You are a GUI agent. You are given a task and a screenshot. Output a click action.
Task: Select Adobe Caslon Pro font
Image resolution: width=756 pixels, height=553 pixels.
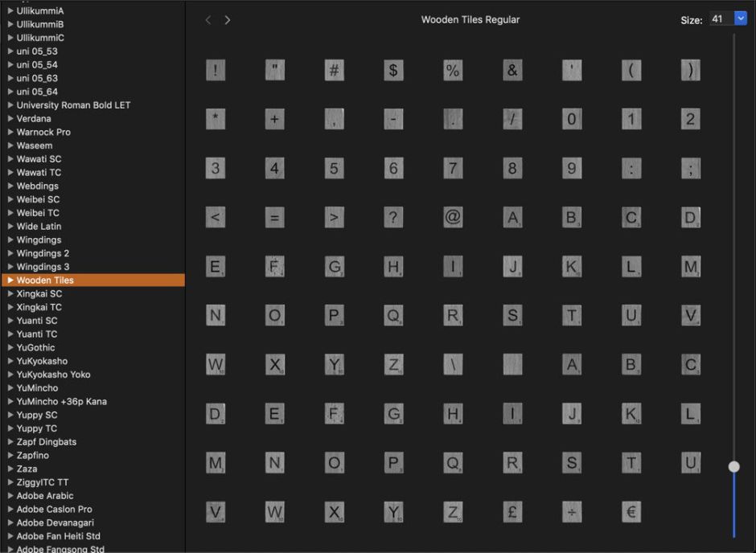[x=54, y=510]
